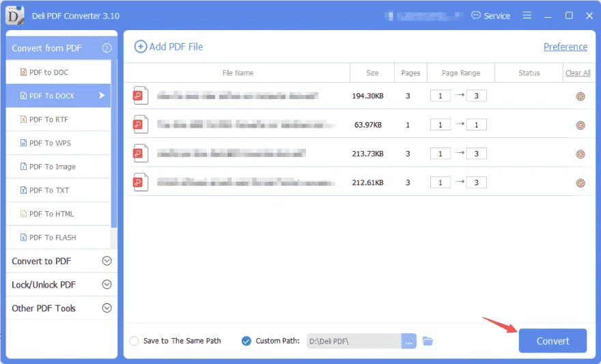Minimize the Deli PDF Converter window

(x=548, y=16)
